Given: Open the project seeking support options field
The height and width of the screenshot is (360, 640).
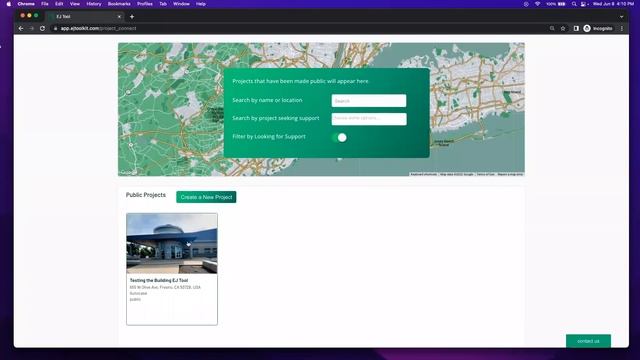Looking at the screenshot, I should (x=369, y=119).
